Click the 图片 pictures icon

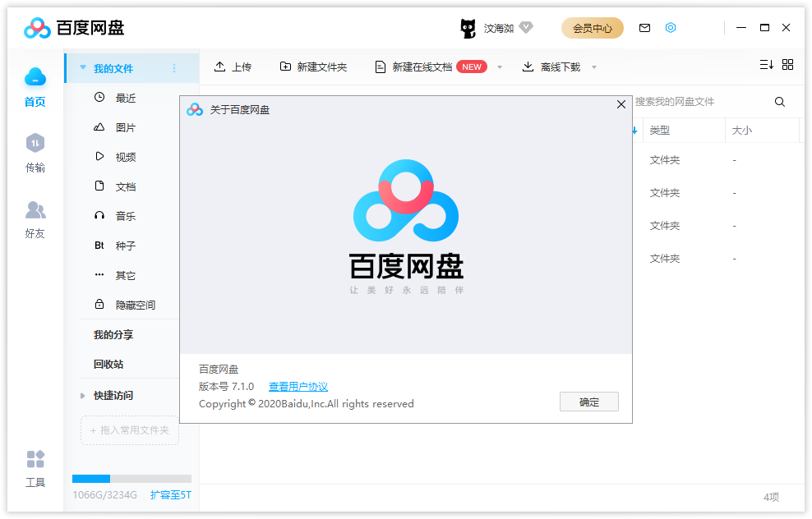pyautogui.click(x=99, y=126)
